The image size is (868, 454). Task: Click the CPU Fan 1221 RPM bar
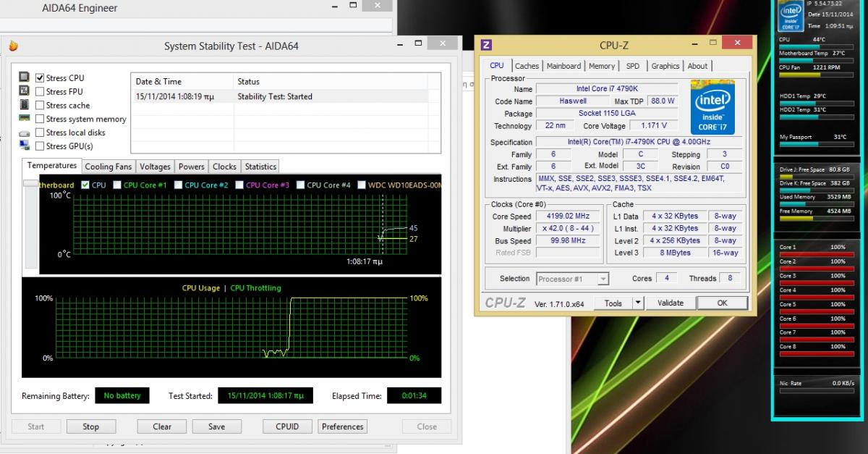pos(815,74)
